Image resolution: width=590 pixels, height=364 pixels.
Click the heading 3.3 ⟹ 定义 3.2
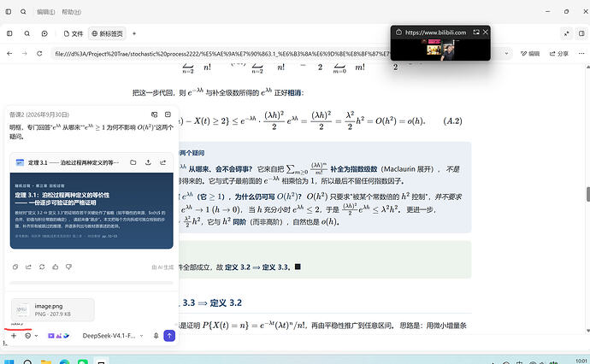[x=212, y=302]
